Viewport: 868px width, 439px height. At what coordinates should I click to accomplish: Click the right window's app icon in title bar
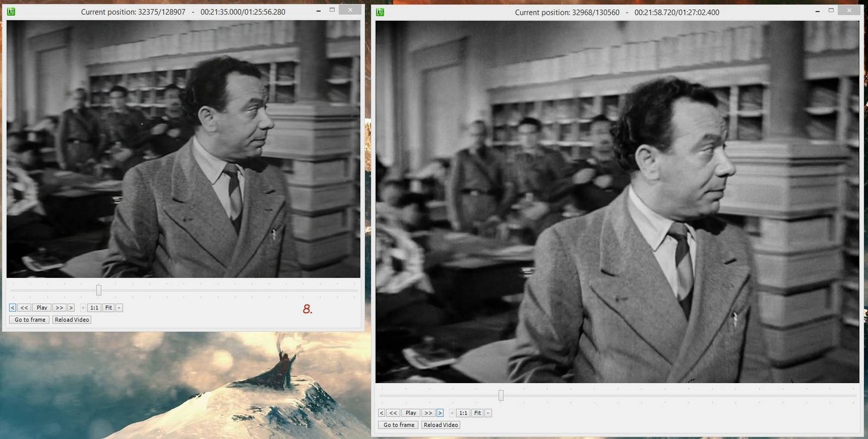(380, 12)
